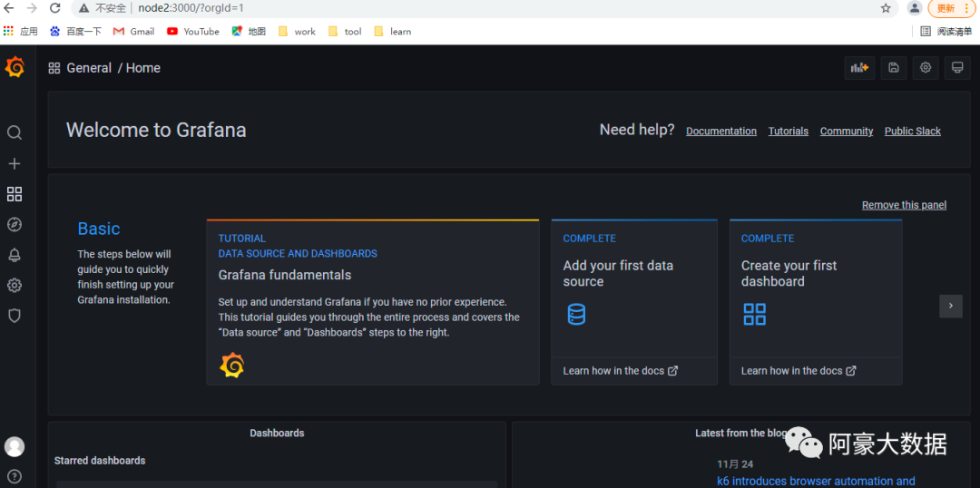Open the Configuration gear in the sidebar
This screenshot has width=980, height=488.
click(x=15, y=286)
